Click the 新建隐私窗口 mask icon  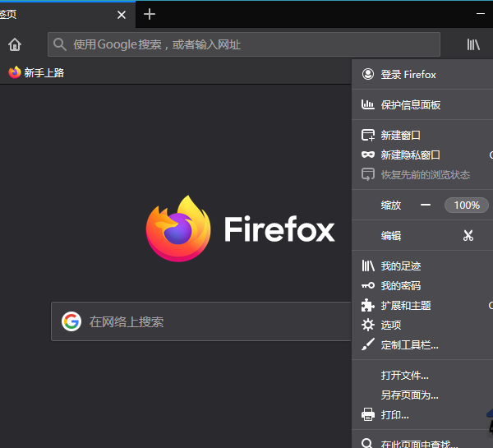pyautogui.click(x=368, y=155)
